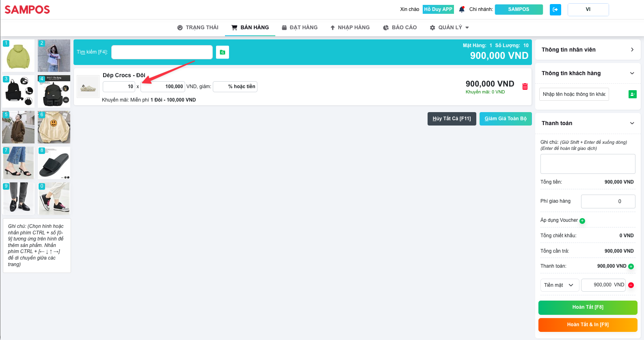Click Hoàn Tất [F8] button
Screen dimensions: 644x340
tap(588, 308)
